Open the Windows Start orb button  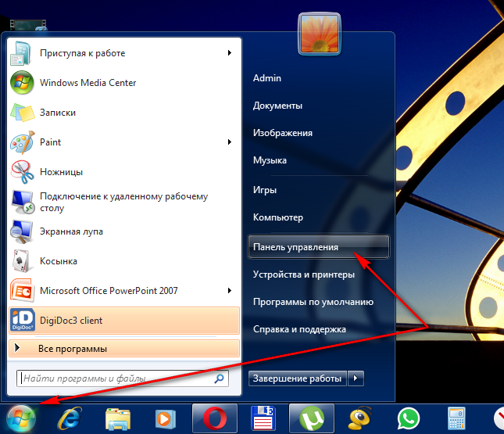pos(21,418)
